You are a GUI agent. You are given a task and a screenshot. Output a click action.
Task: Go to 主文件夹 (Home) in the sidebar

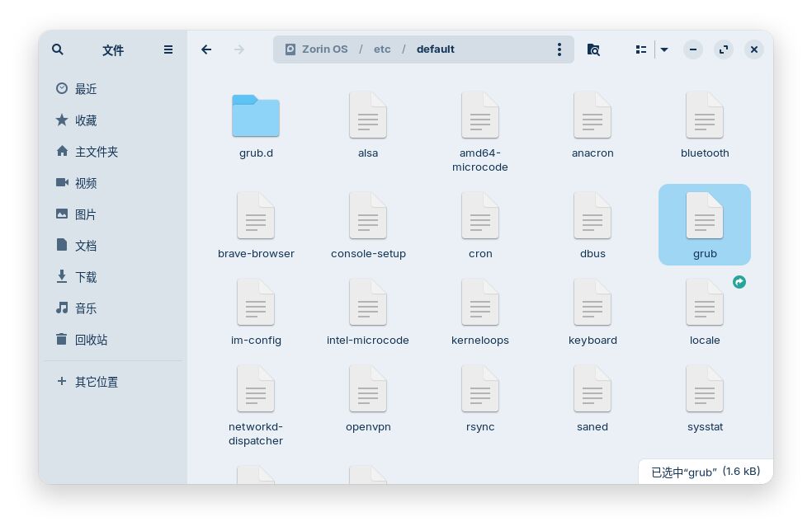click(x=96, y=152)
